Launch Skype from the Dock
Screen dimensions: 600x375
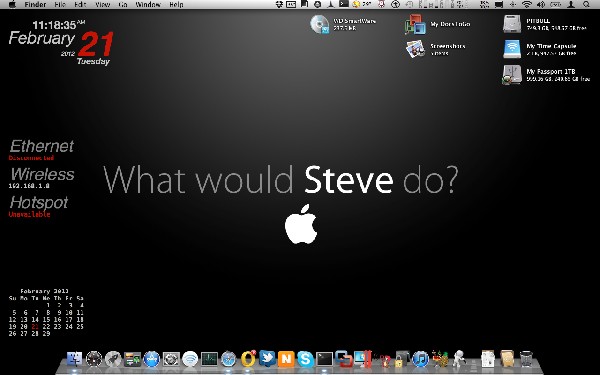coord(305,359)
